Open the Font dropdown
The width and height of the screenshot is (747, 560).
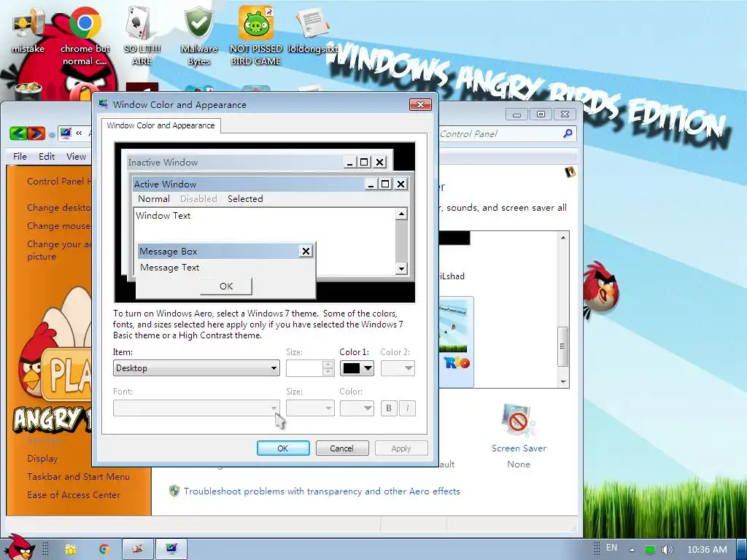pyautogui.click(x=196, y=408)
